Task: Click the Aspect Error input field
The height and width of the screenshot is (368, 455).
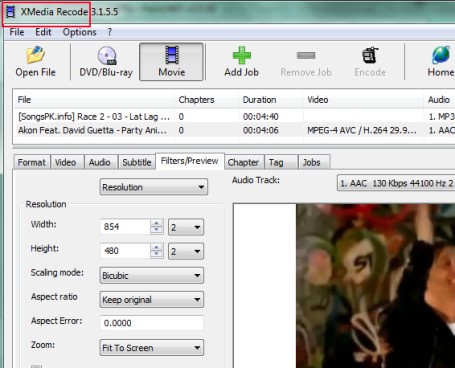Action: (152, 323)
